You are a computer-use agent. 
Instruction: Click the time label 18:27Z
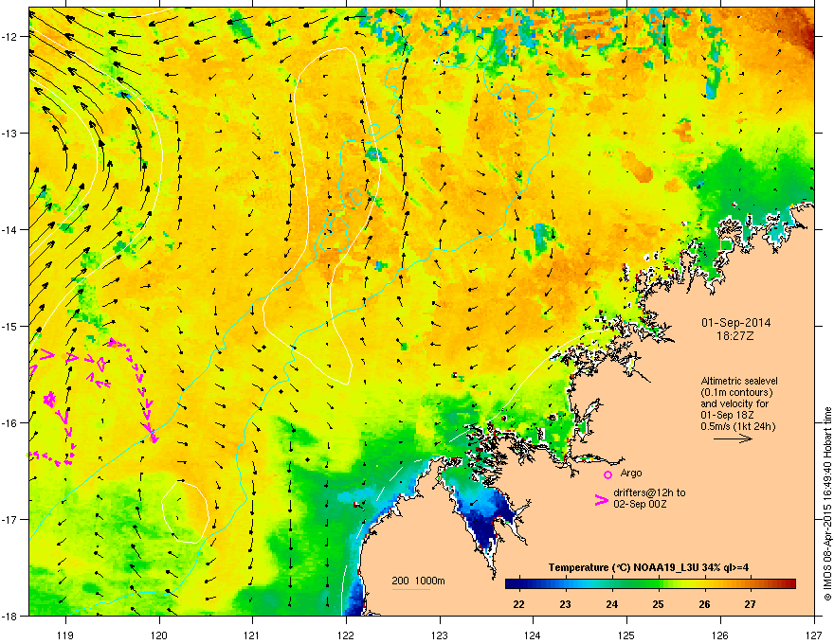point(735,336)
